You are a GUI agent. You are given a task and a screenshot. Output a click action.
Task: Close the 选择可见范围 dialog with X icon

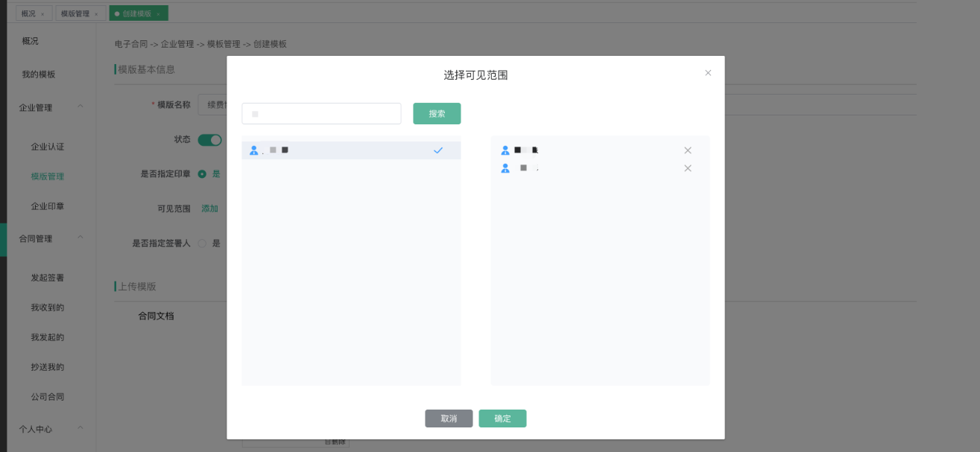[708, 73]
